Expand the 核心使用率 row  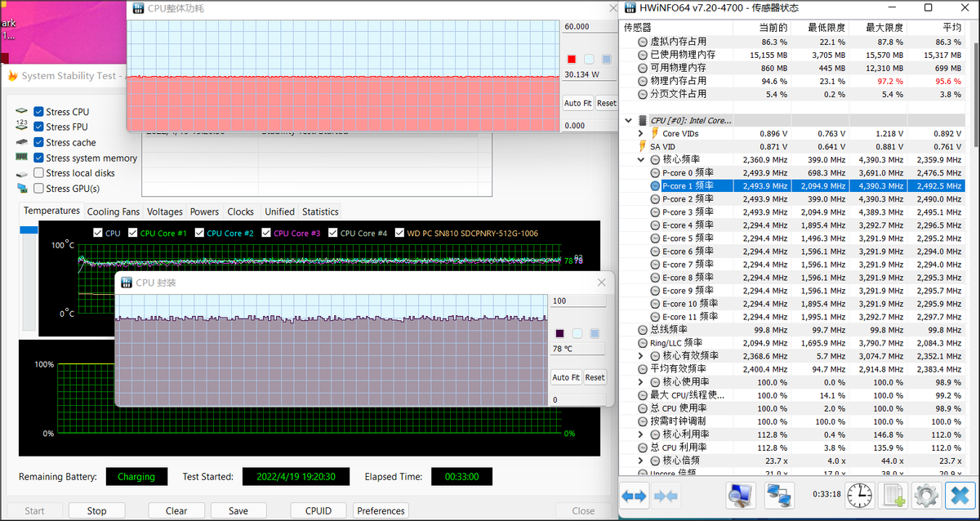coord(642,381)
